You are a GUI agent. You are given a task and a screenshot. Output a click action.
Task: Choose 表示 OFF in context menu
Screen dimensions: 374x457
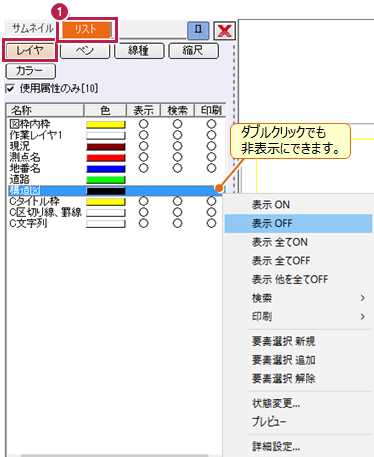[x=298, y=223]
